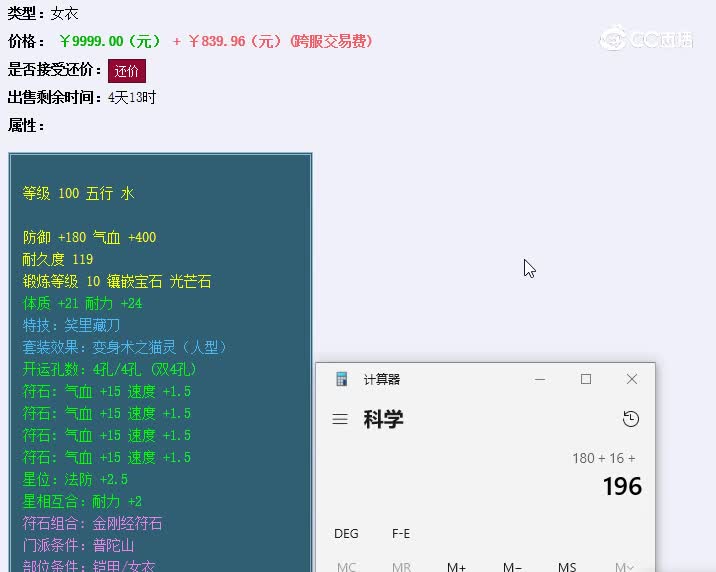Minimize the calculator window
This screenshot has height=572, width=716.
click(540, 379)
